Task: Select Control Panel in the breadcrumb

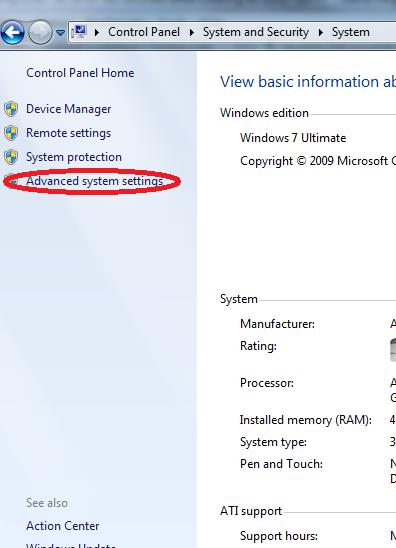Action: [144, 32]
